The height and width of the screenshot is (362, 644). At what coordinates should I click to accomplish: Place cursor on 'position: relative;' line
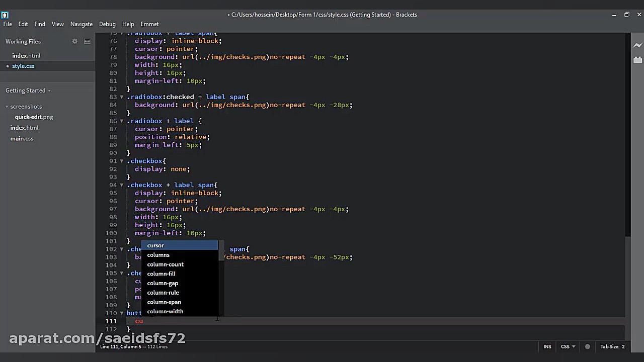(172, 137)
